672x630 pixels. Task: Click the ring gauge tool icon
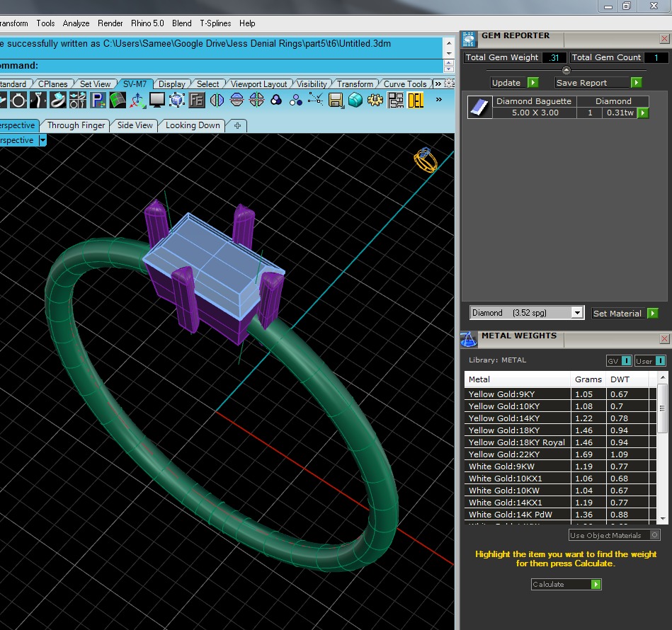coord(18,101)
